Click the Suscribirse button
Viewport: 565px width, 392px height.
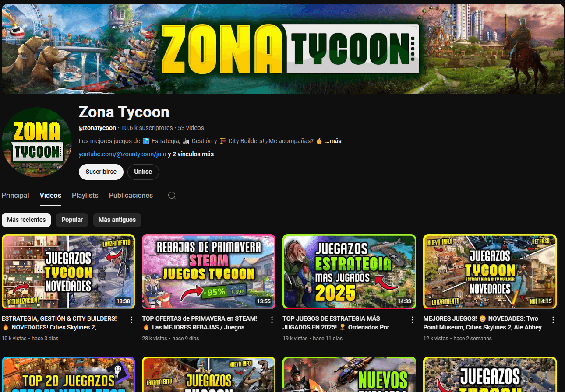(x=101, y=172)
